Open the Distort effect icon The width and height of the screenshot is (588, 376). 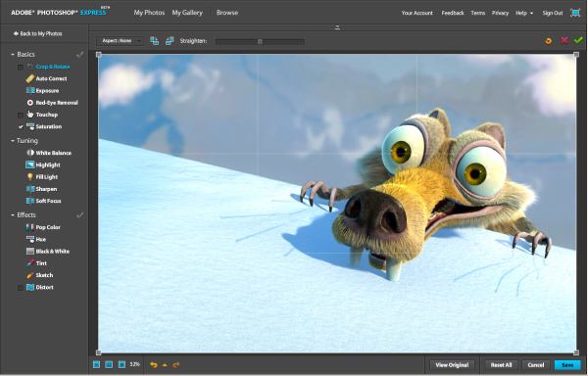point(30,287)
